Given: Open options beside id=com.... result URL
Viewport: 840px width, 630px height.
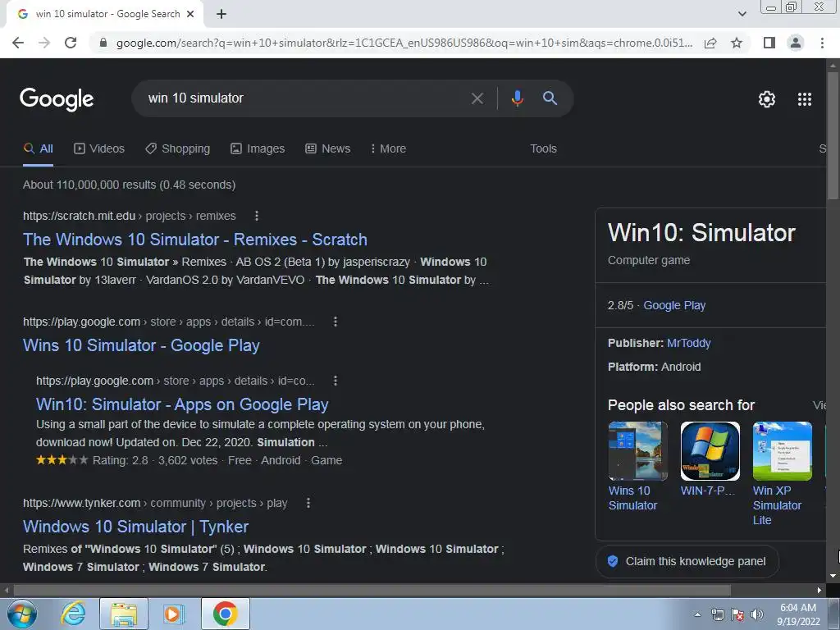Looking at the screenshot, I should [336, 322].
